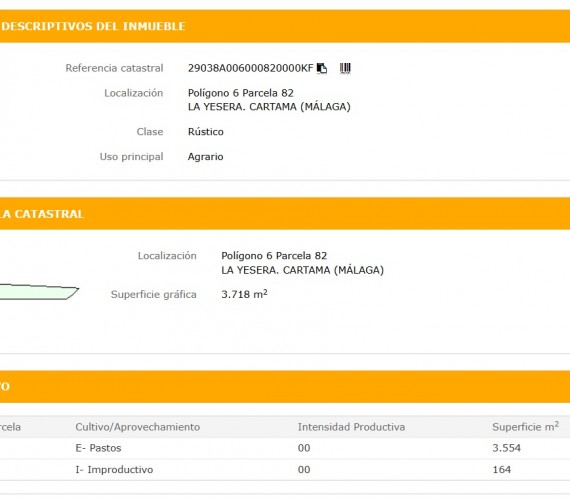Collapse the Descriptivos del Inmueble header

click(x=285, y=26)
